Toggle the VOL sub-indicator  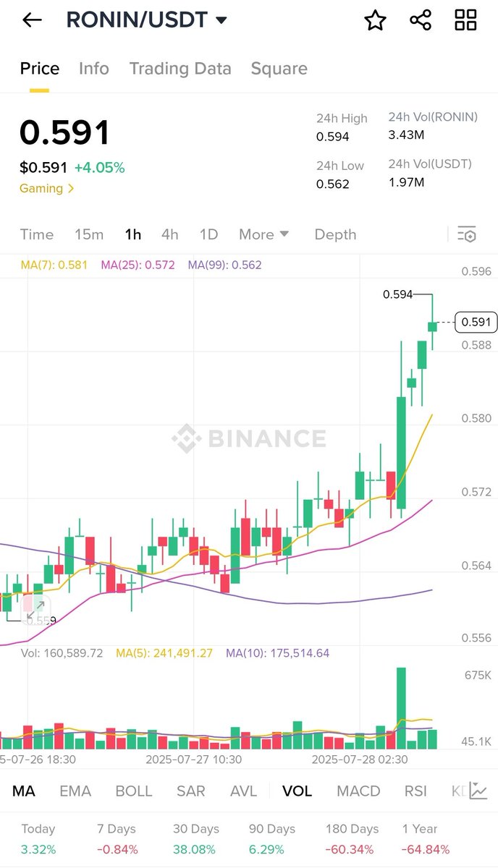[297, 791]
